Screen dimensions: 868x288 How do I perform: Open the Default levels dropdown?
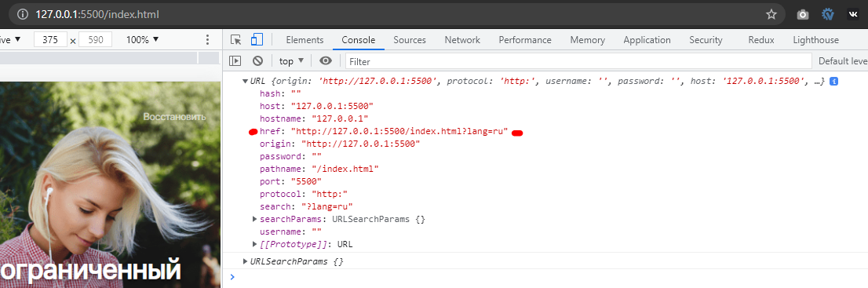(x=843, y=61)
